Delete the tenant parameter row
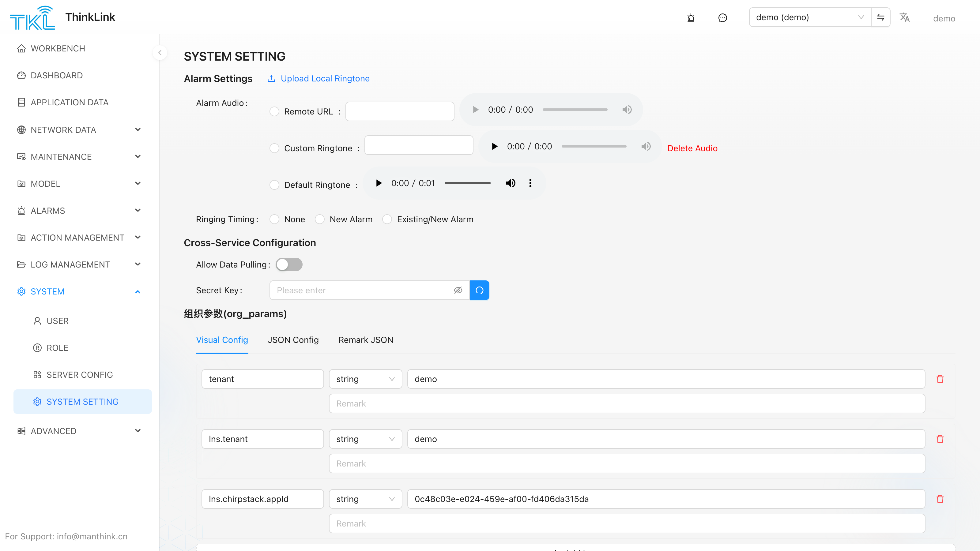 (940, 379)
